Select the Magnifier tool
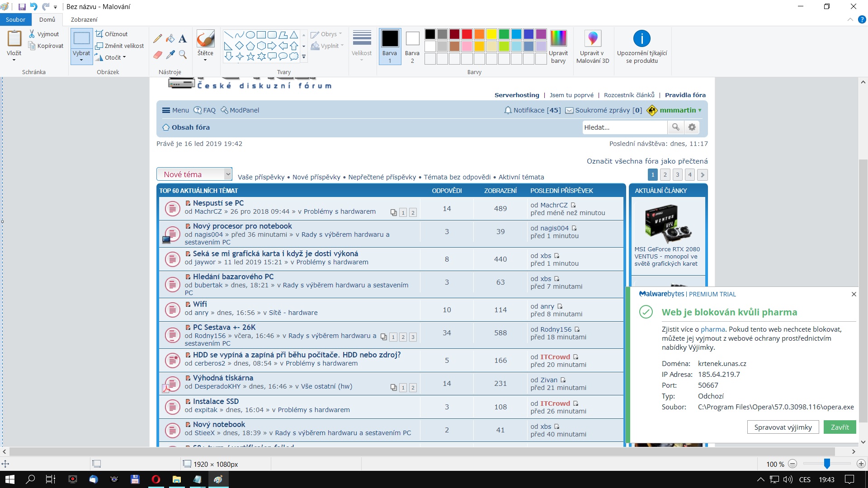The width and height of the screenshot is (868, 488). [183, 55]
